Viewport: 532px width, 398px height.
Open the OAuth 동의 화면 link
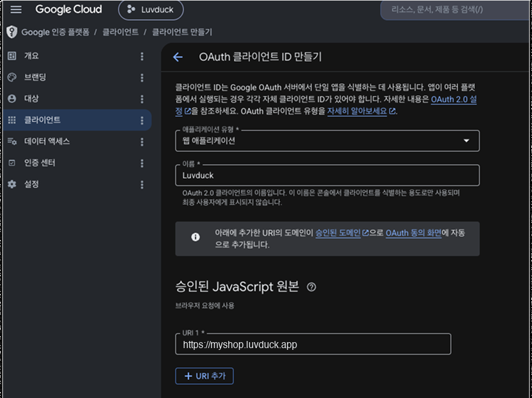414,233
